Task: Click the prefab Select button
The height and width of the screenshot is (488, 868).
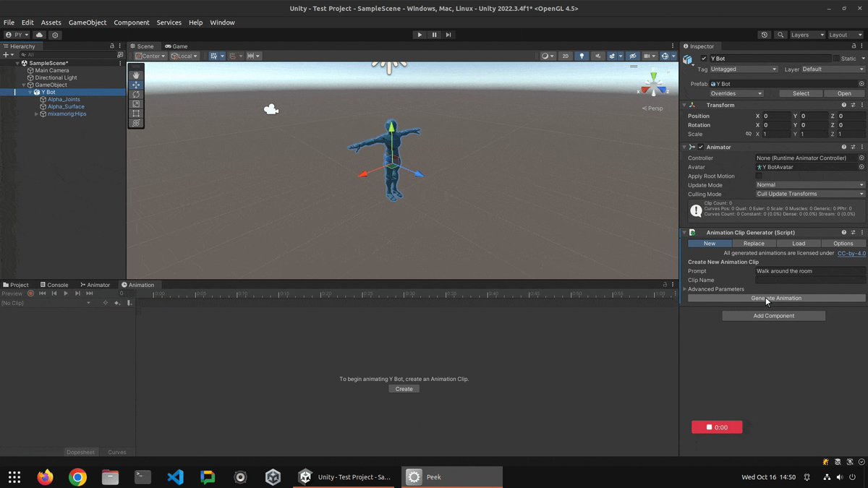Action: (801, 93)
